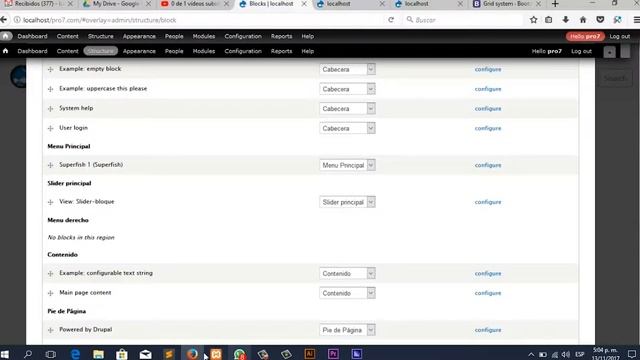Click configure for Example: empty block
The width and height of the screenshot is (640, 360).
[488, 69]
